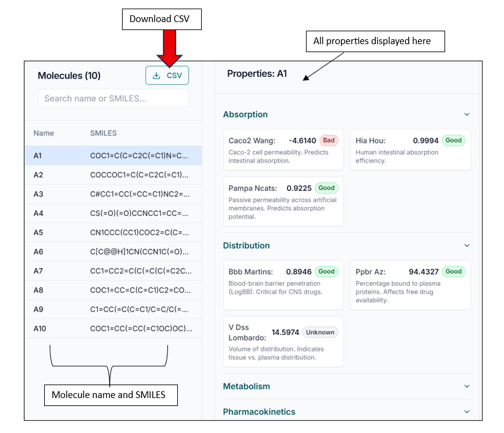Collapse the Distribution section chevron
This screenshot has height=433, width=504.
(x=467, y=246)
